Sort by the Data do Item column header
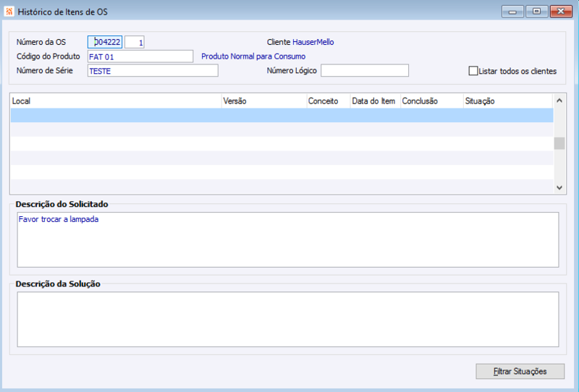The width and height of the screenshot is (579, 392). click(x=375, y=101)
